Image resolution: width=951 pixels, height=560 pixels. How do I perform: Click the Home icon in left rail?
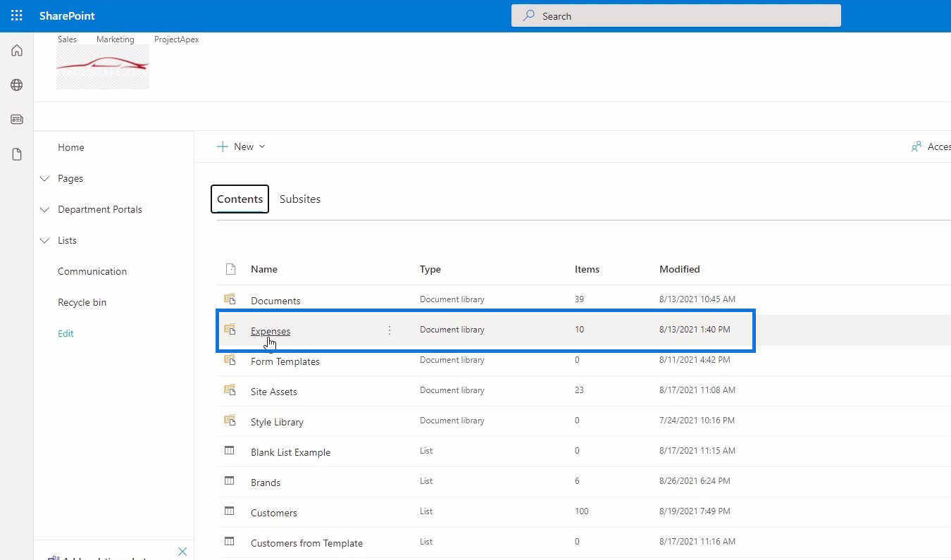pyautogui.click(x=17, y=51)
